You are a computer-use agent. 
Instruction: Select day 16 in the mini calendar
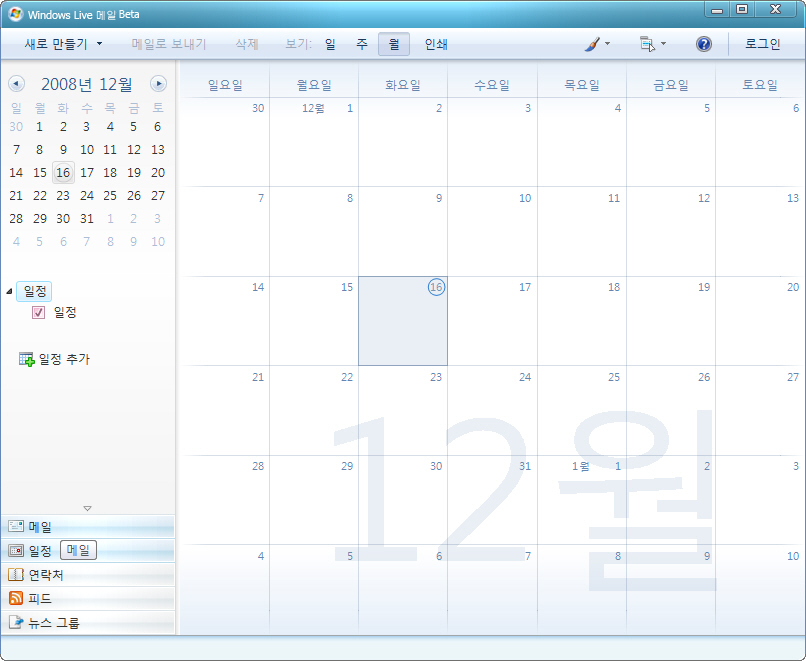[x=63, y=173]
